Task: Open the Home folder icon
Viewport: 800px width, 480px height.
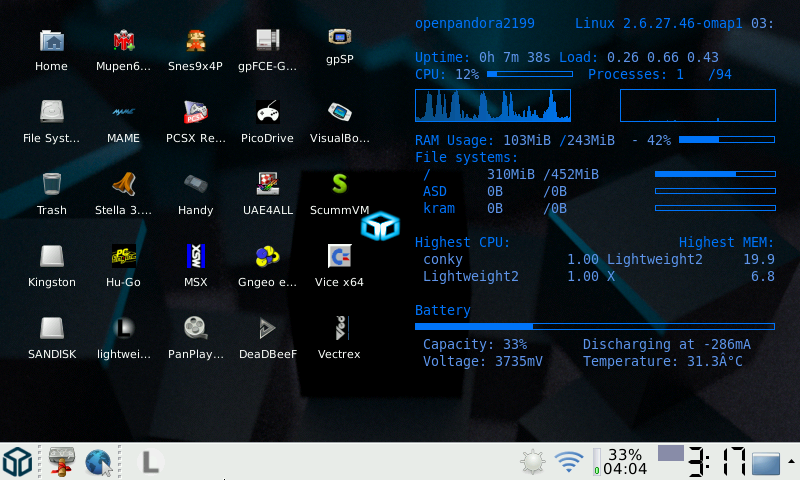Action: pos(52,42)
